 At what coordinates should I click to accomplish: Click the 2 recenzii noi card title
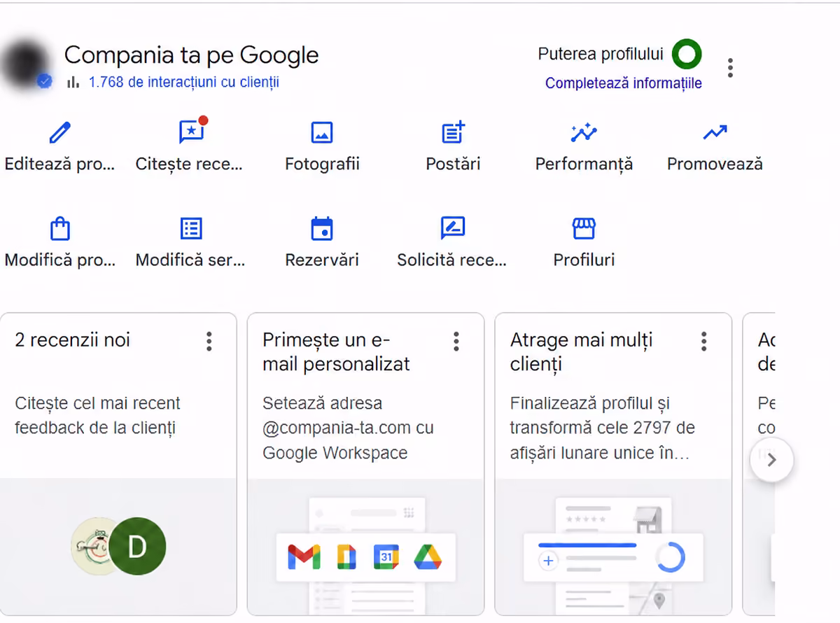pos(73,340)
